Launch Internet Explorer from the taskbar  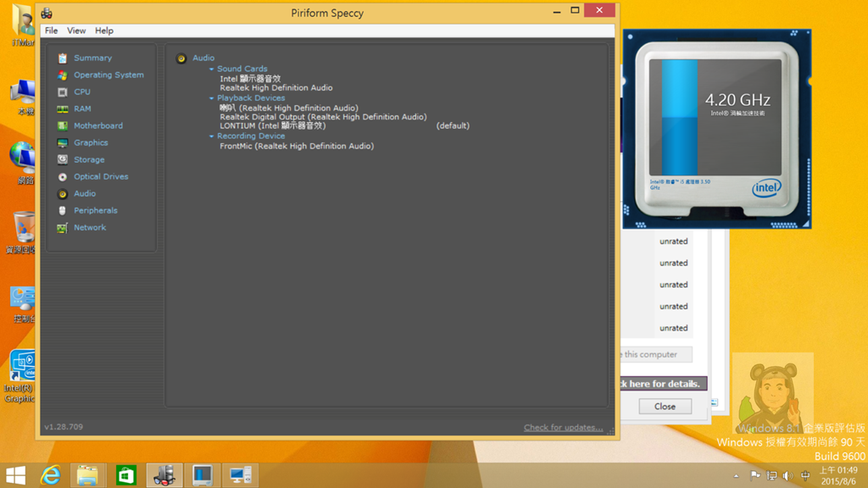pyautogui.click(x=51, y=475)
